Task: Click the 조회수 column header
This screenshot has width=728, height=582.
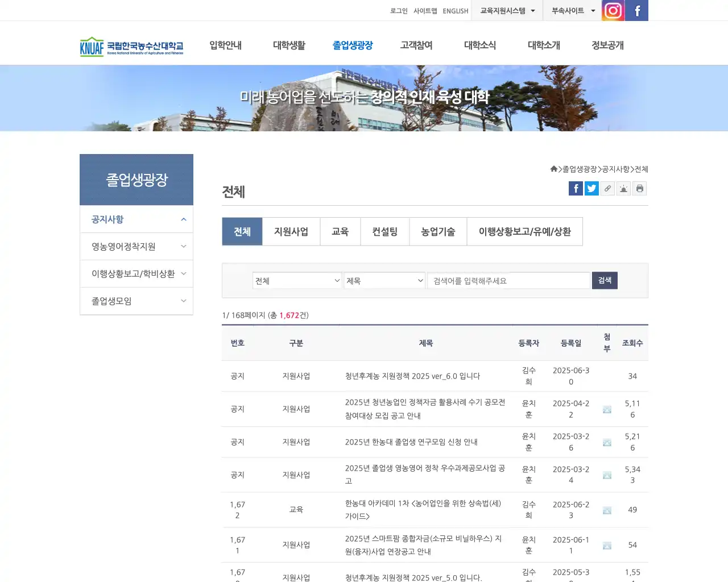Action: pyautogui.click(x=632, y=343)
